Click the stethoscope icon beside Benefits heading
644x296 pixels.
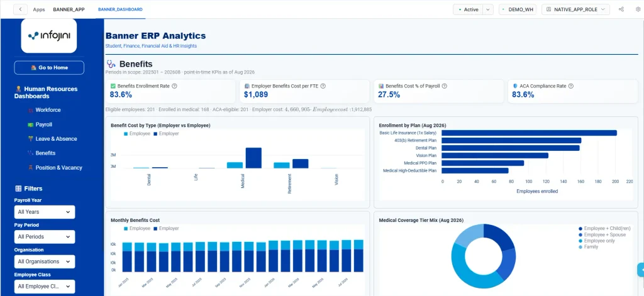[x=111, y=64]
